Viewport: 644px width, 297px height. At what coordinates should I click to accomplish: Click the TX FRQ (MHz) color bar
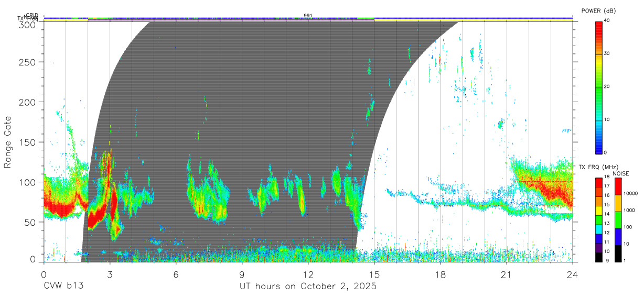(x=599, y=219)
